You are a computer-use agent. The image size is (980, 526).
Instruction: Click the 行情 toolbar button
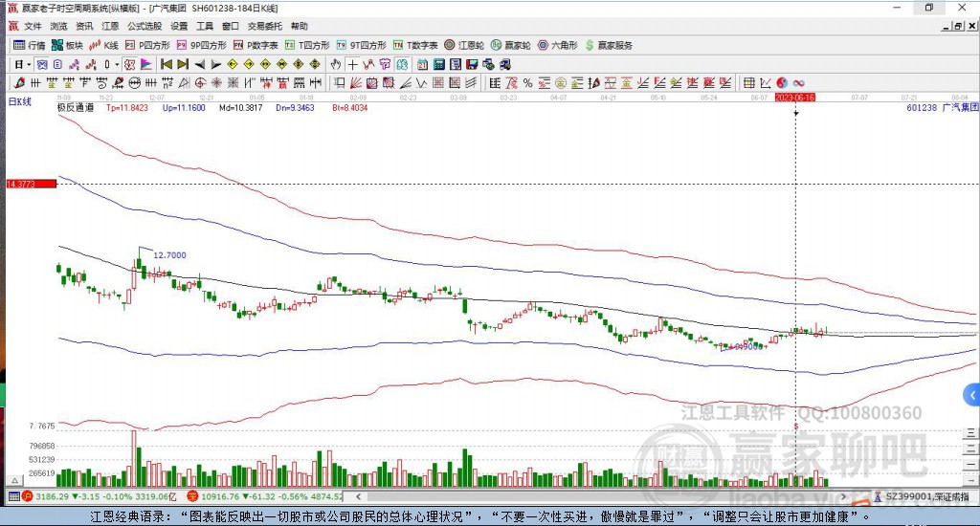(29, 45)
